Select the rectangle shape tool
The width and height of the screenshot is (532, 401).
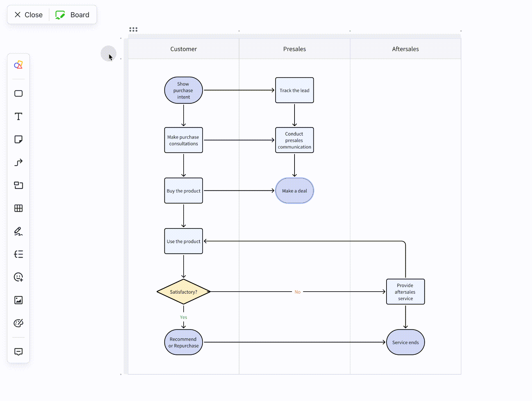(18, 94)
